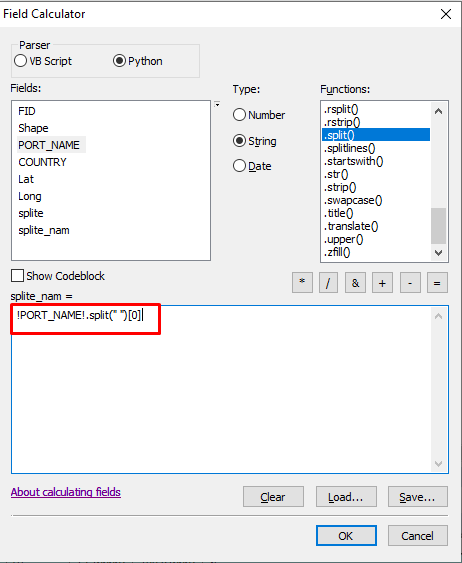Click the divide (/) operator button
Viewport: 462px width, 563px height.
coord(328,283)
